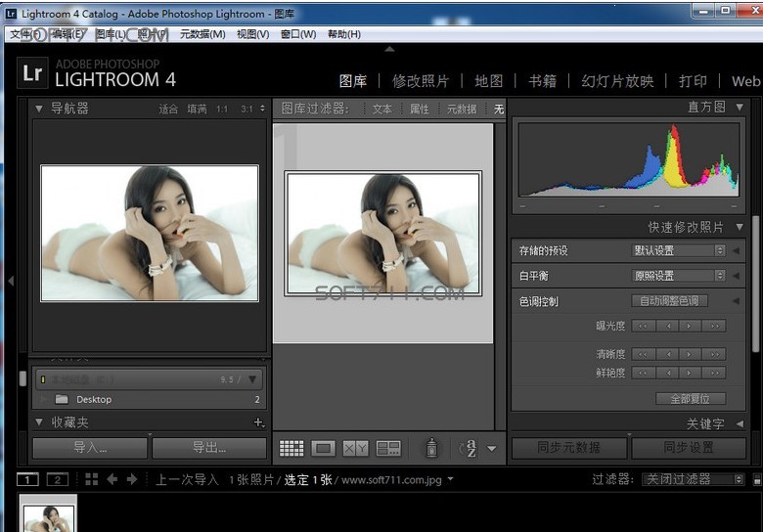
Task: Click the Lr logo identity plate
Action: click(x=32, y=73)
